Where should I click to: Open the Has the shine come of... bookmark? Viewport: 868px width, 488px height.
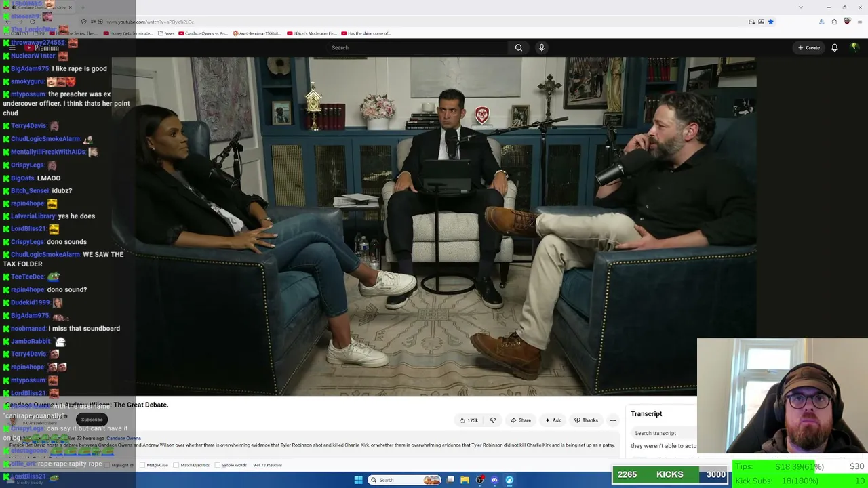tap(366, 33)
